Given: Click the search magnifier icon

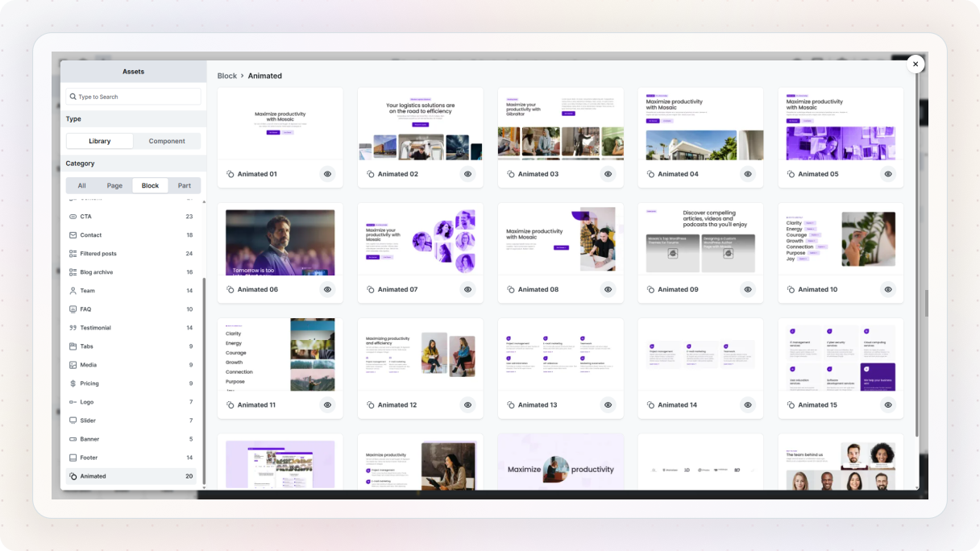Looking at the screenshot, I should [x=73, y=97].
